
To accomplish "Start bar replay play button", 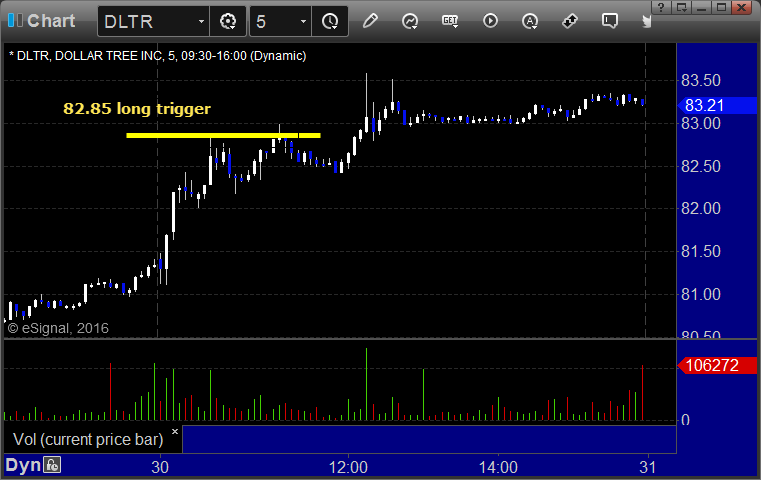I will [490, 21].
